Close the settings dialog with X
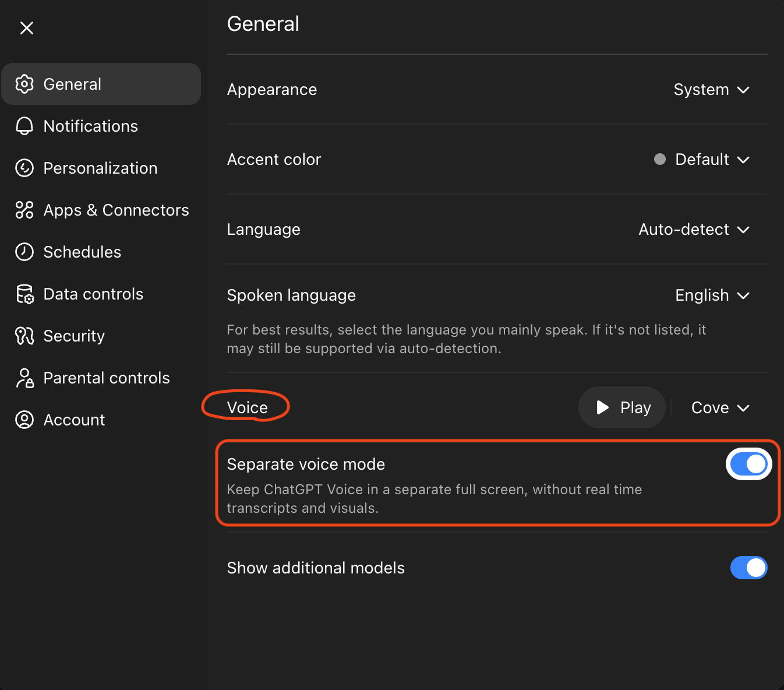 [x=27, y=28]
